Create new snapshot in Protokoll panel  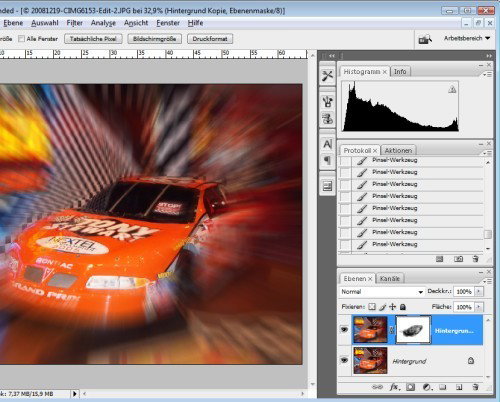click(x=458, y=259)
